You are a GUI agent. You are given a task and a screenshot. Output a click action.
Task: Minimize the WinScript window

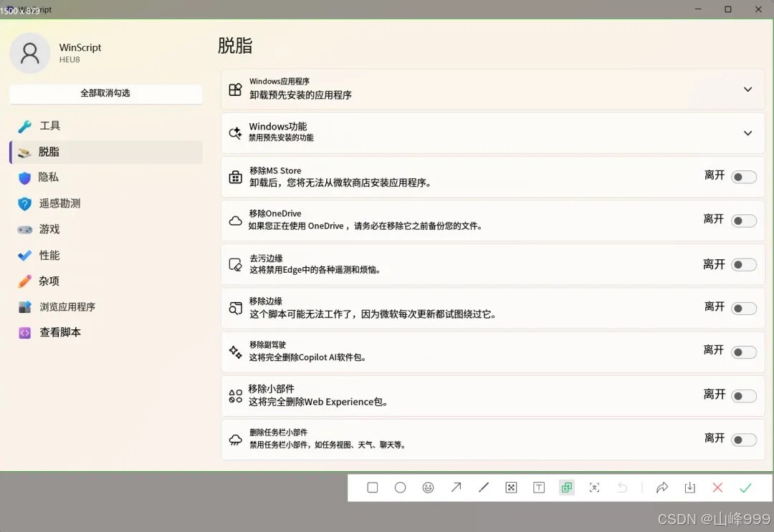(698, 9)
